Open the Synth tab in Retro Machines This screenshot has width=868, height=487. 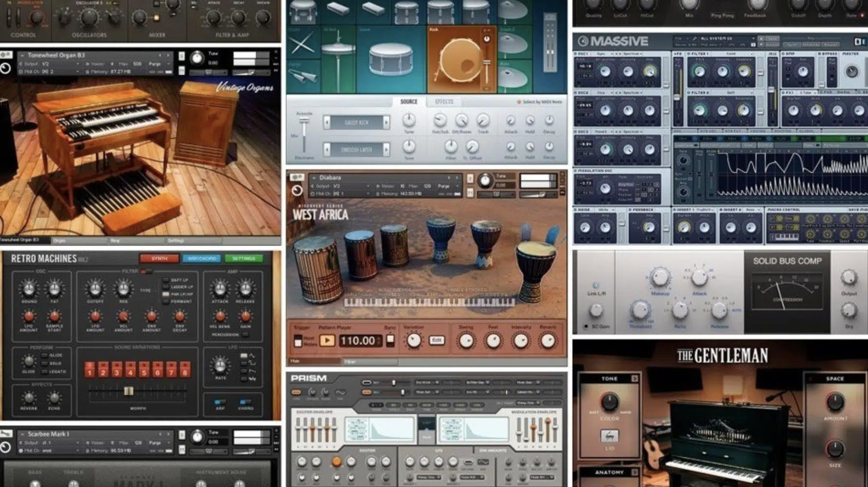click(x=159, y=258)
